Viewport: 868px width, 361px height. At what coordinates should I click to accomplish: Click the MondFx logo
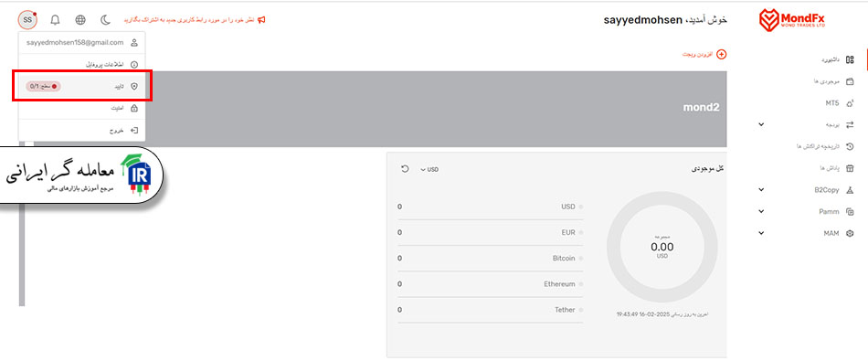pyautogui.click(x=791, y=20)
